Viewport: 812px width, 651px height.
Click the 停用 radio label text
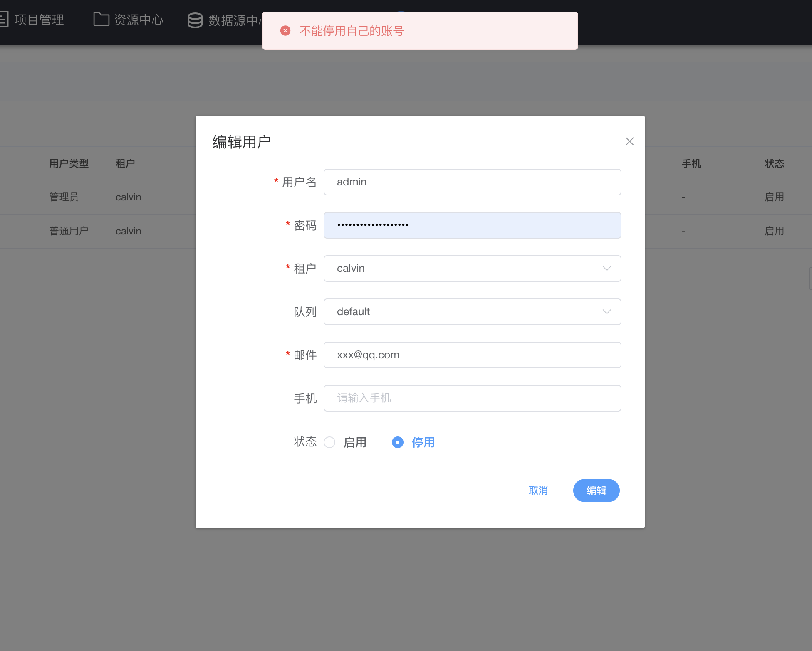pyautogui.click(x=423, y=442)
